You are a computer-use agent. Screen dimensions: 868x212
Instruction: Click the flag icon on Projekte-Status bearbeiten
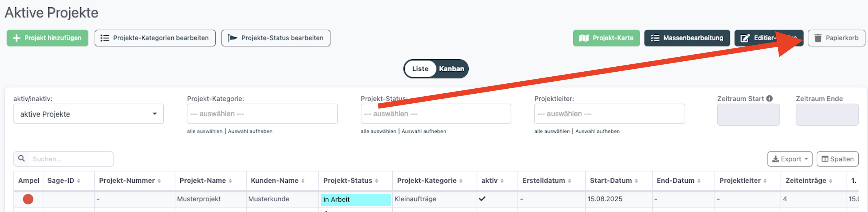tap(233, 38)
